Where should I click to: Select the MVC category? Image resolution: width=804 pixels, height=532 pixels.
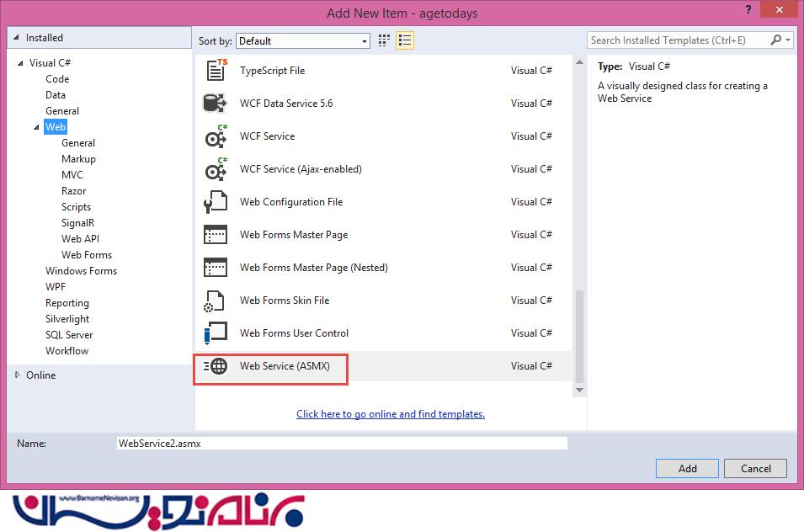point(72,175)
